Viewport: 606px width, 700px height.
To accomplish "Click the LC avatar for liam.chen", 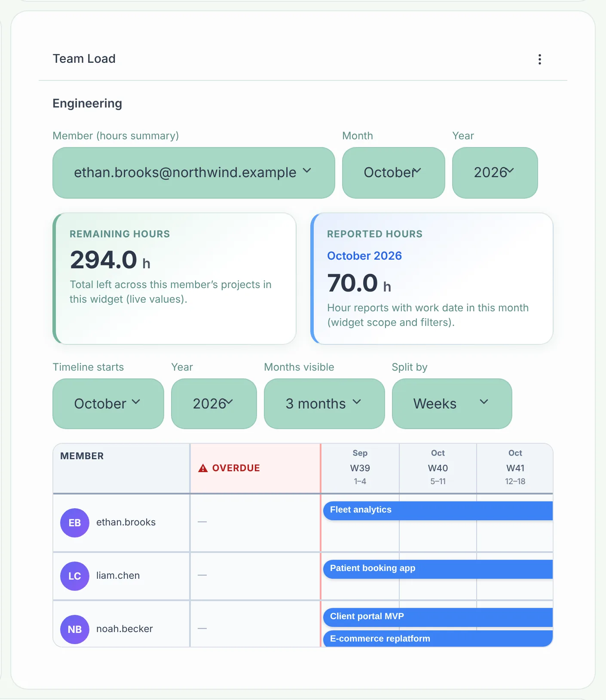I will (x=75, y=576).
